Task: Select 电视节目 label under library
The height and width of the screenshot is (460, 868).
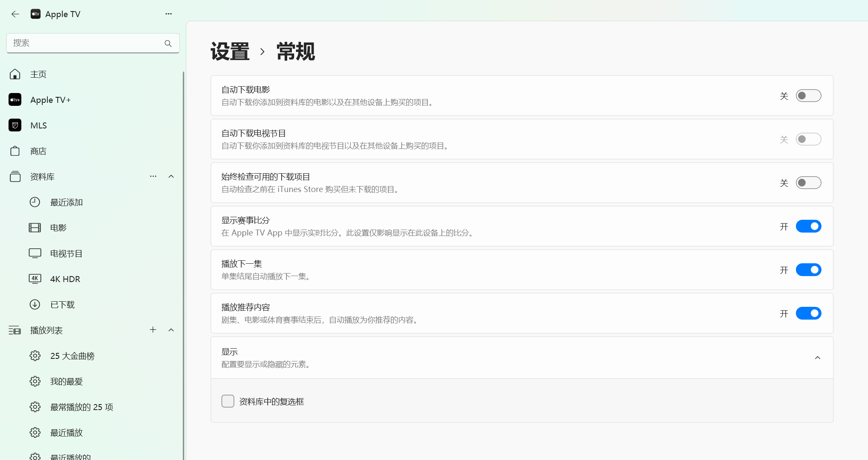Action: (67, 253)
